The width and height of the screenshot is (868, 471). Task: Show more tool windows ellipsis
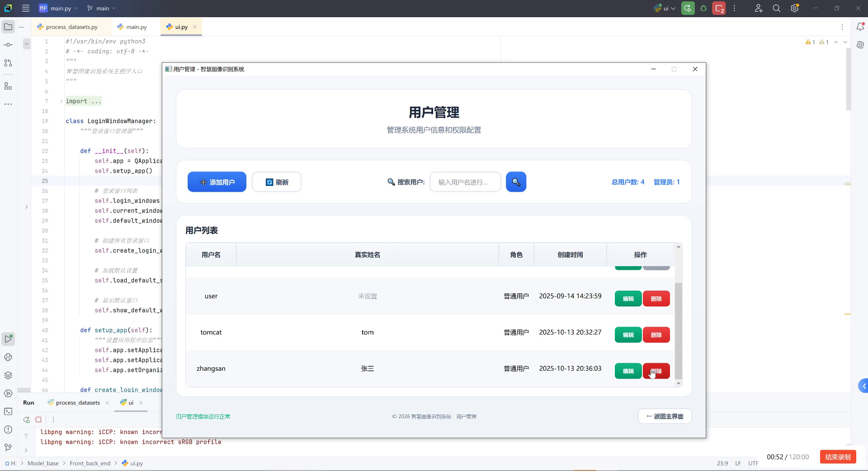click(x=8, y=104)
